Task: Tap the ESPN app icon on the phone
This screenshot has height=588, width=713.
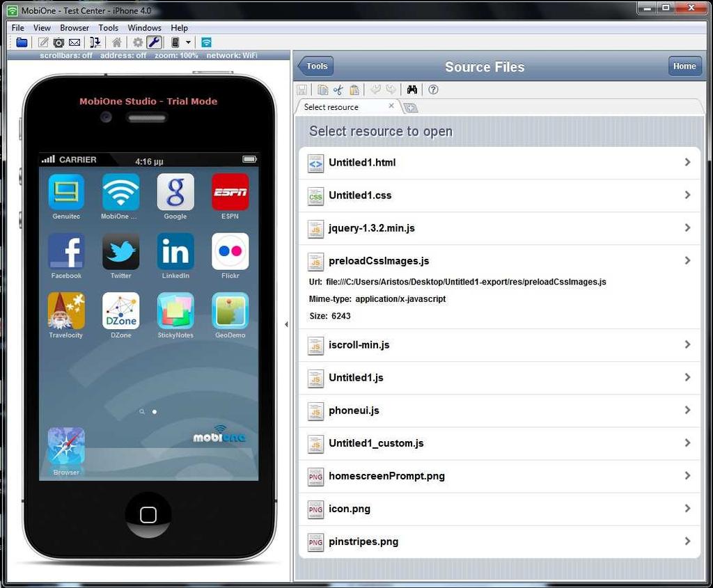Action: click(230, 192)
